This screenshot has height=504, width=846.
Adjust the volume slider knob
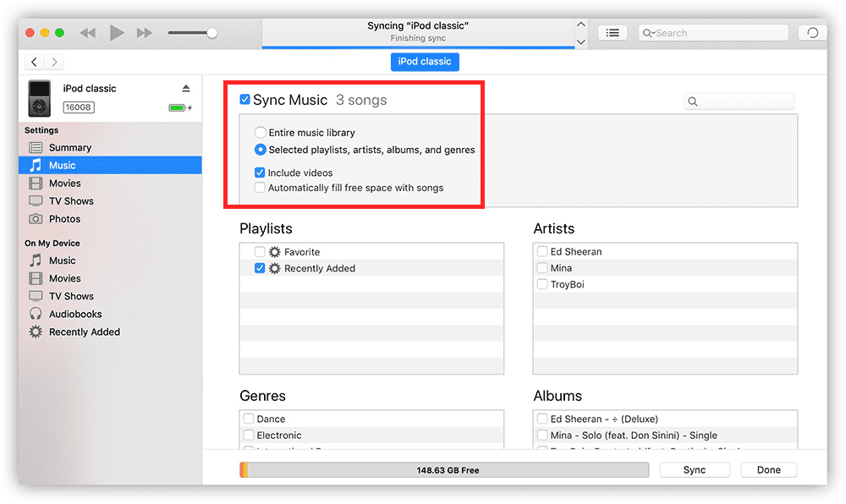(212, 33)
